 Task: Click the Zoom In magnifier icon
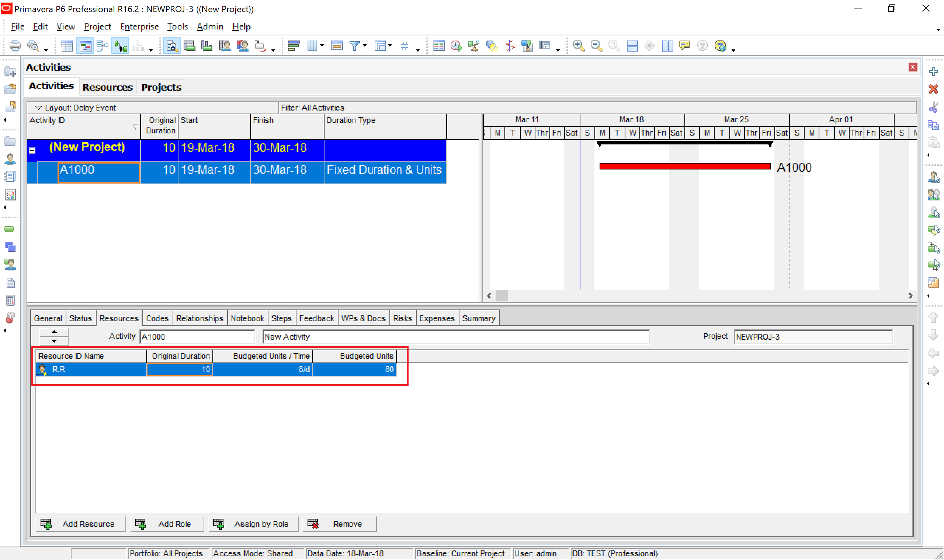click(578, 46)
